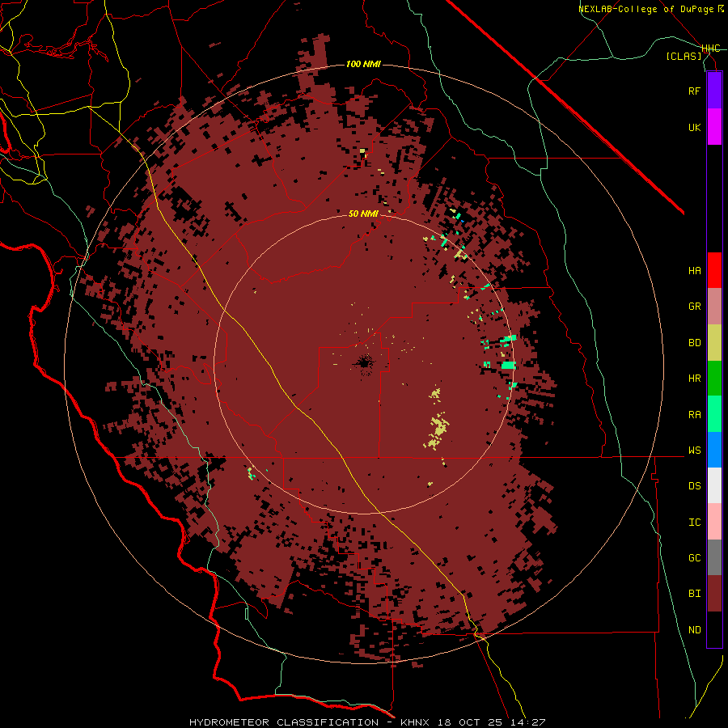Click the RF legend label
This screenshot has height=728, width=728.
(694, 91)
